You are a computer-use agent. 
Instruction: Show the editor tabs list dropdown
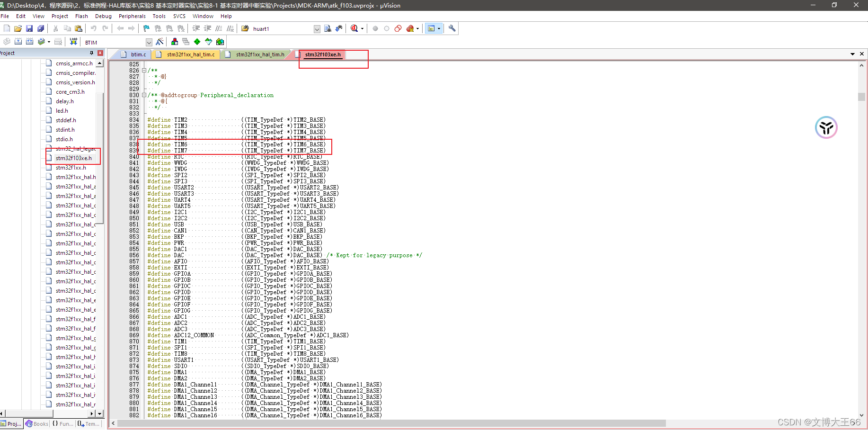coord(853,54)
